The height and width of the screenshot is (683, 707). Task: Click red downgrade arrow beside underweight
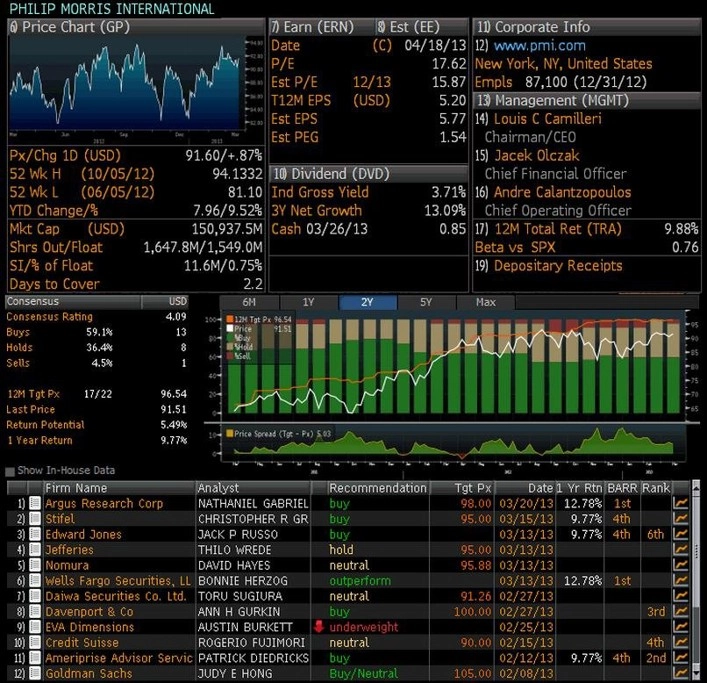319,627
